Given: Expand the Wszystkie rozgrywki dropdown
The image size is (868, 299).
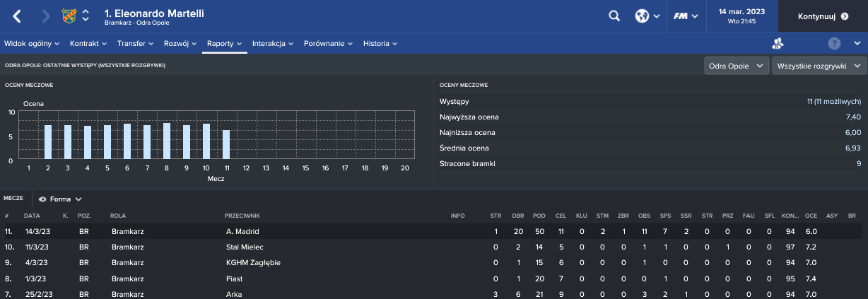Looking at the screenshot, I should (819, 66).
